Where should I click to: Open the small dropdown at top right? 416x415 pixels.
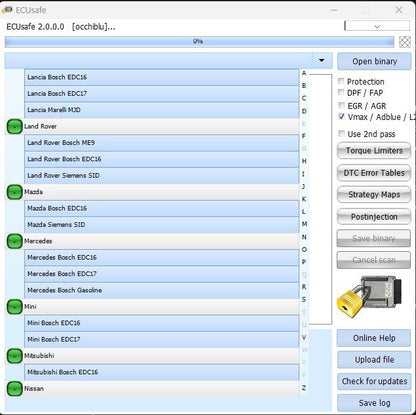[x=377, y=26]
